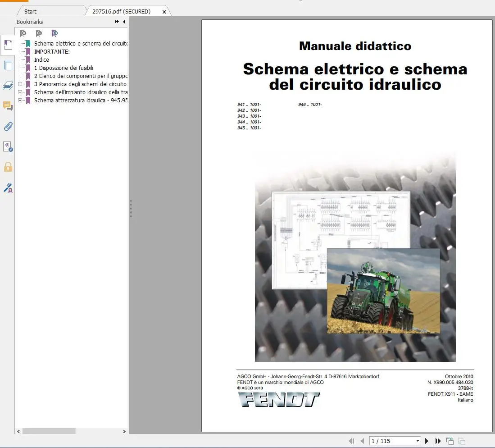Click the bookmarks horizontal scrollbar thumb
495x448 pixels.
(49, 431)
